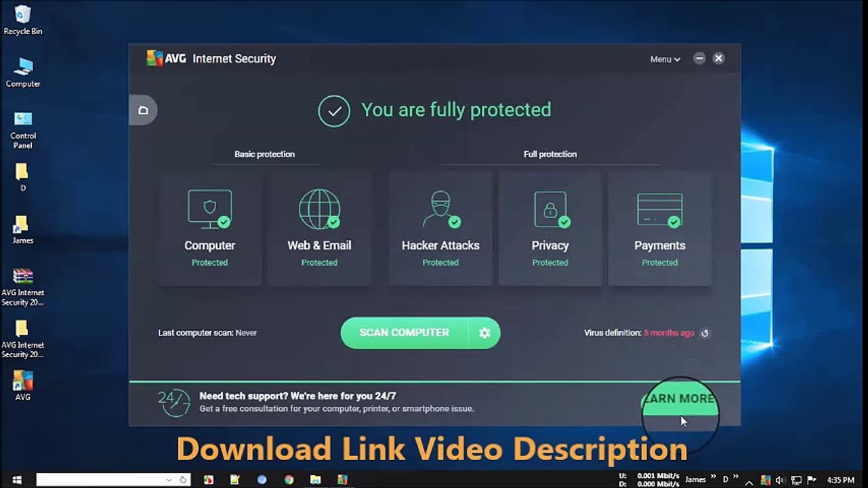Open the Web & Email protection tile
Viewport: 868px width, 488px height.
[319, 228]
